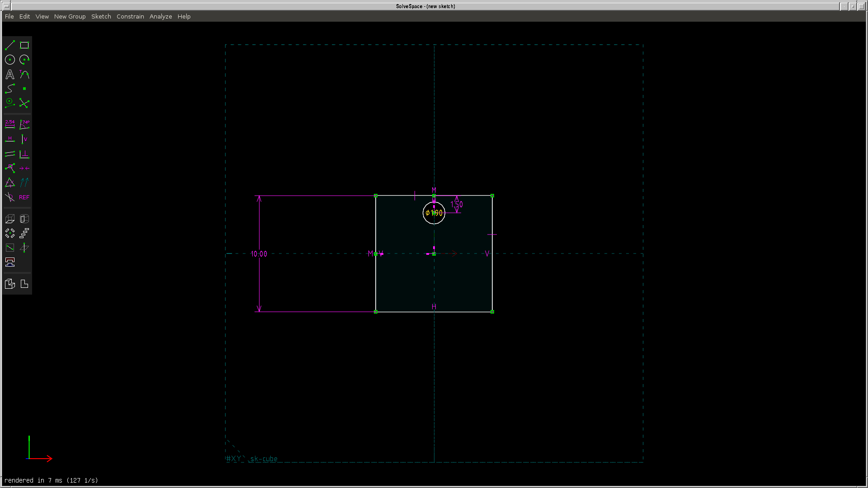The height and width of the screenshot is (488, 868).
Task: Click the extrude group icon
Action: tap(10, 219)
